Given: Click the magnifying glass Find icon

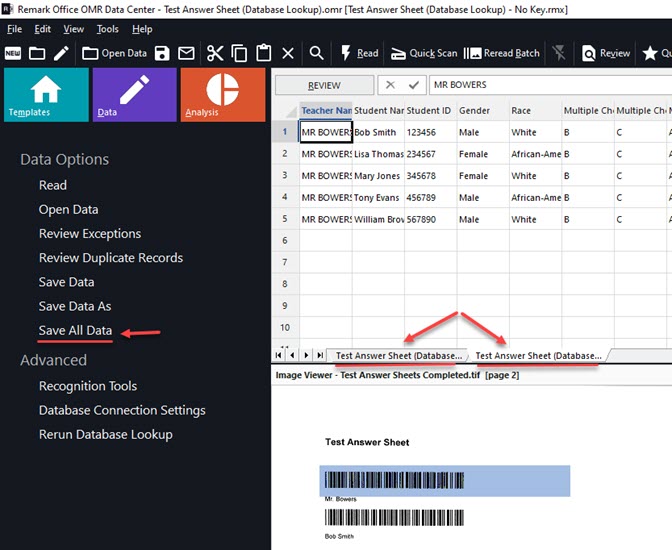Looking at the screenshot, I should (316, 54).
